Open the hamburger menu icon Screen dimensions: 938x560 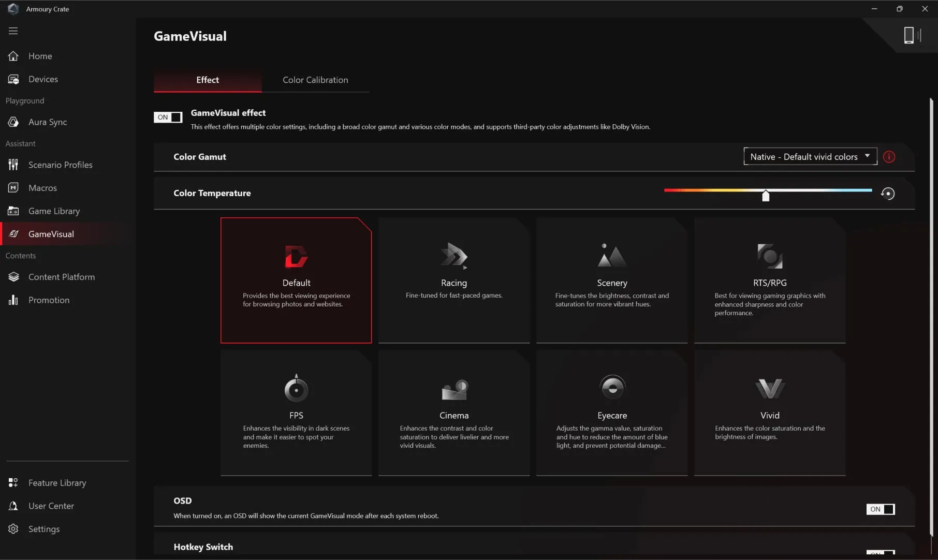point(13,31)
